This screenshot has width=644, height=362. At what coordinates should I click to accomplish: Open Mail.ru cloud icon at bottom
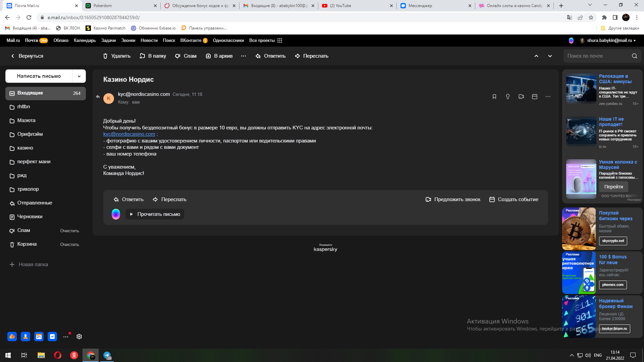(x=12, y=337)
